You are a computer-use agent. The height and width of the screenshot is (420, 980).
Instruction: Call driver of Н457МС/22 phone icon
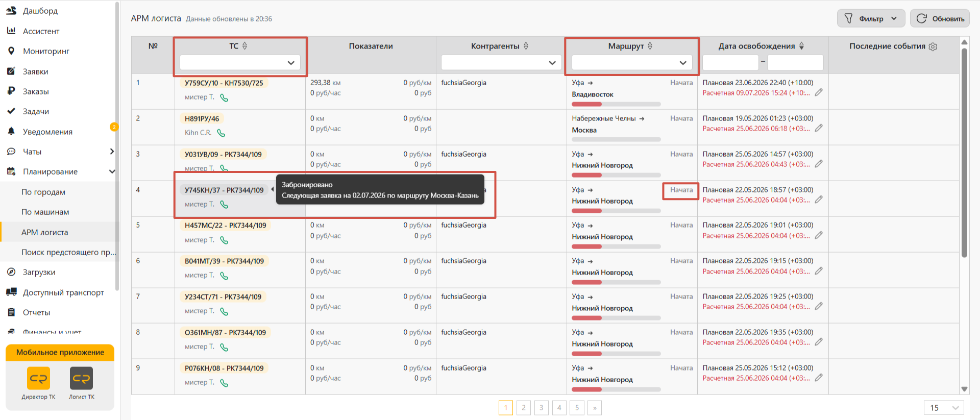tap(224, 240)
